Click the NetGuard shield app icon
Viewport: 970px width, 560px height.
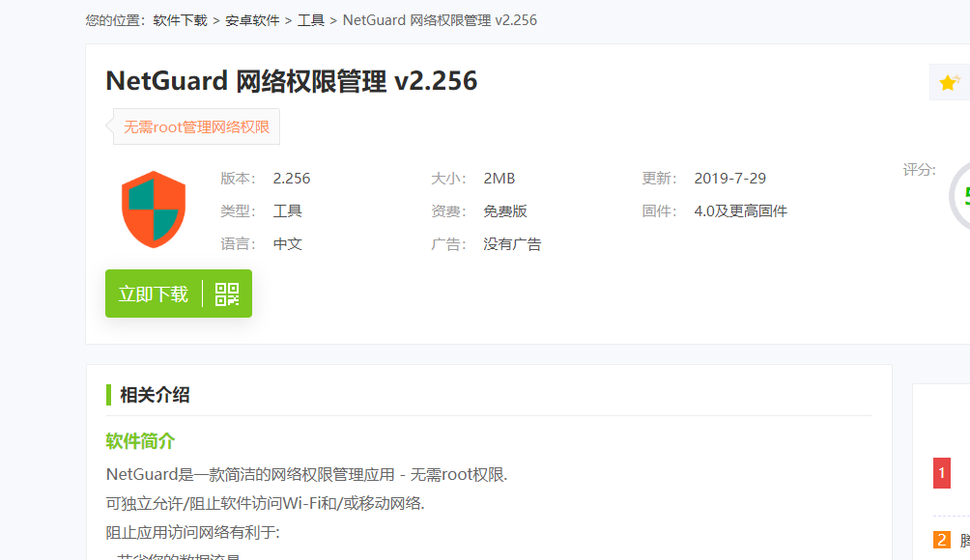coord(154,210)
